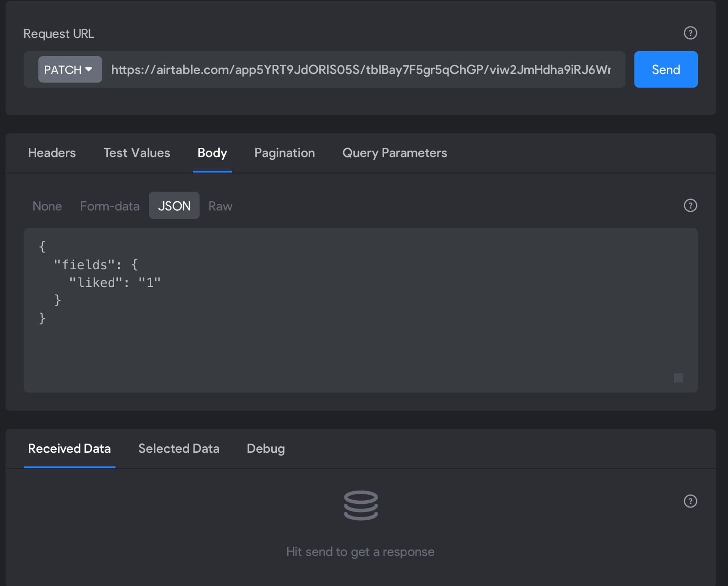Click the "fields" key line in JSON body

pos(95,265)
